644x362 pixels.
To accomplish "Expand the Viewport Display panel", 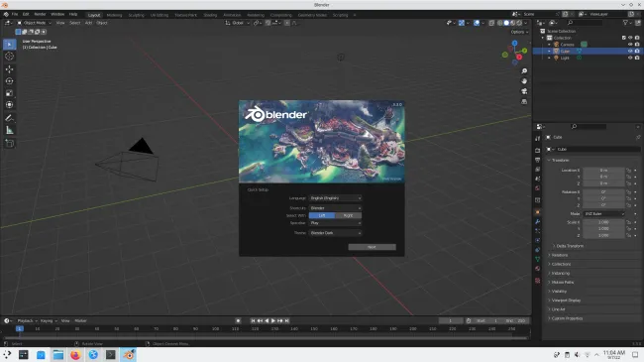I will (566, 301).
